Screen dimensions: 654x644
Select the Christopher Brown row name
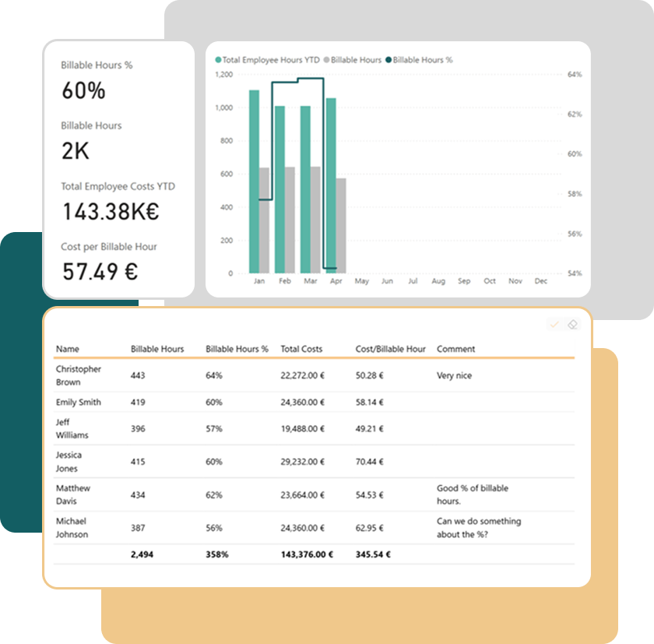coord(78,375)
